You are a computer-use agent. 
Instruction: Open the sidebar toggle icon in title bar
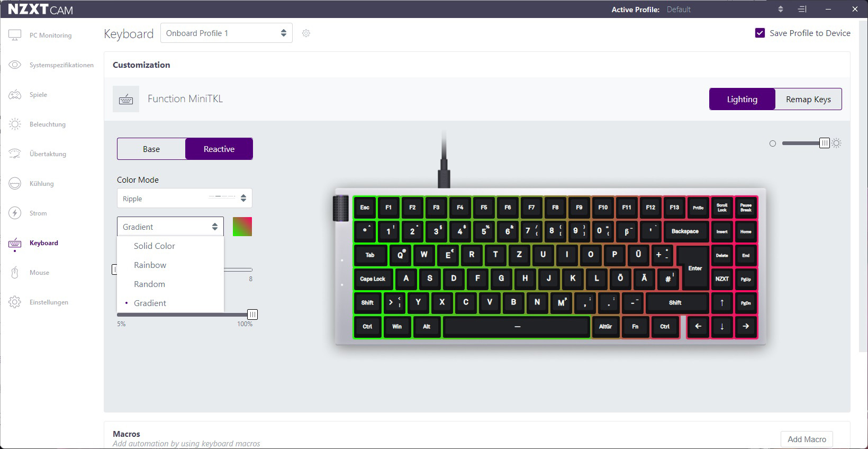pyautogui.click(x=802, y=9)
